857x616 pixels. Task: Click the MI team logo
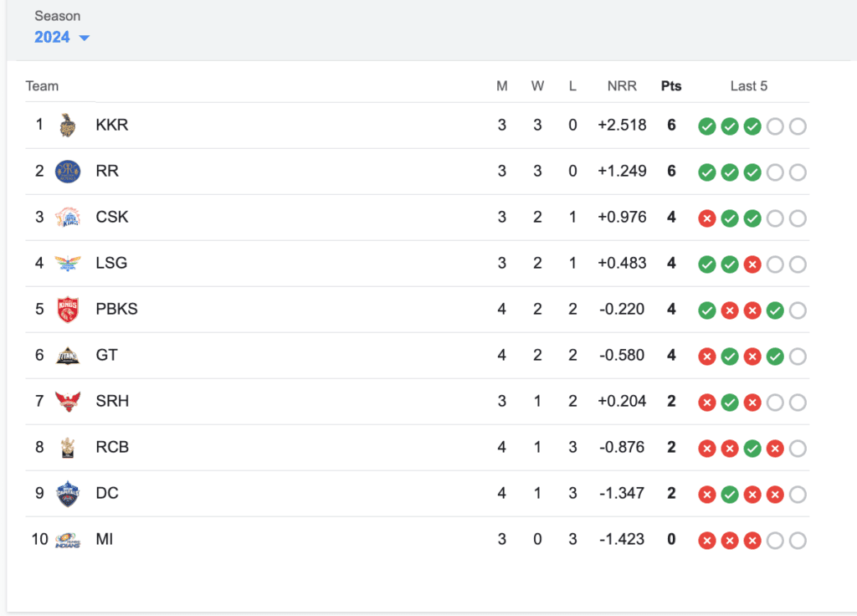(66, 539)
